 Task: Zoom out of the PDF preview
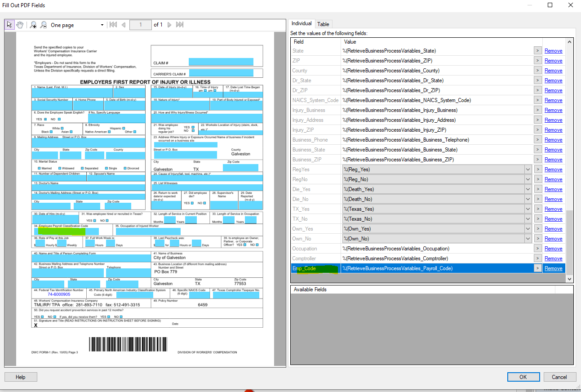pos(43,25)
